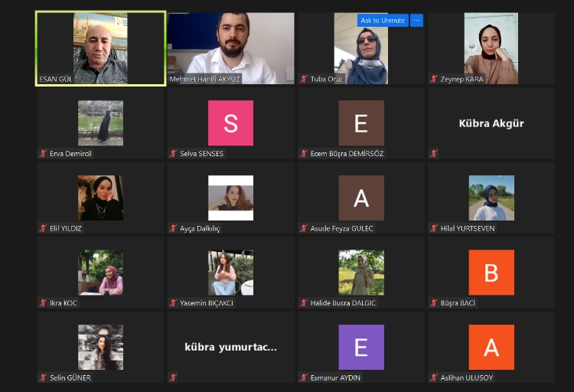
Task: Click muted mic icon beside Selva SENSES
Action: [174, 153]
